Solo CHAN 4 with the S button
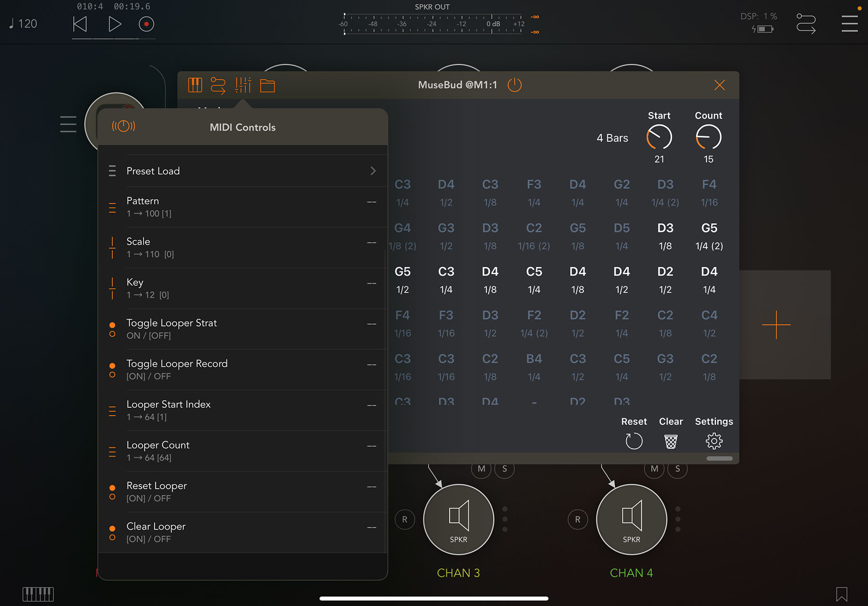Image resolution: width=868 pixels, height=606 pixels. click(x=677, y=469)
